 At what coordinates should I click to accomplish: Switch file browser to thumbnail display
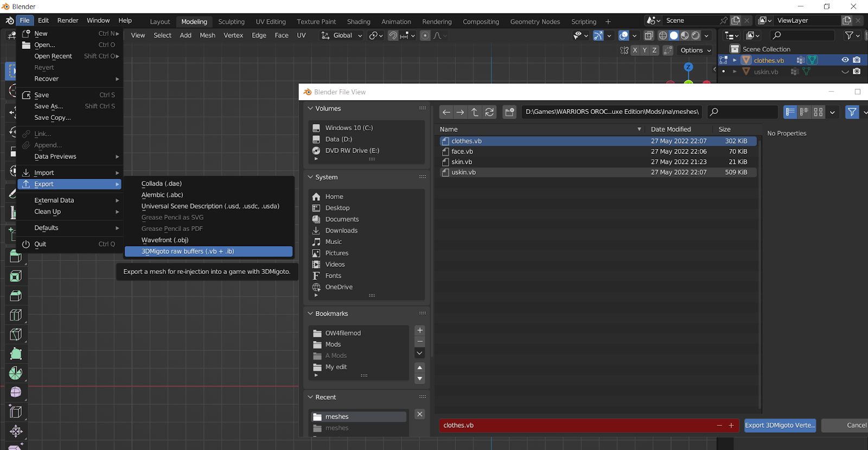coord(818,112)
